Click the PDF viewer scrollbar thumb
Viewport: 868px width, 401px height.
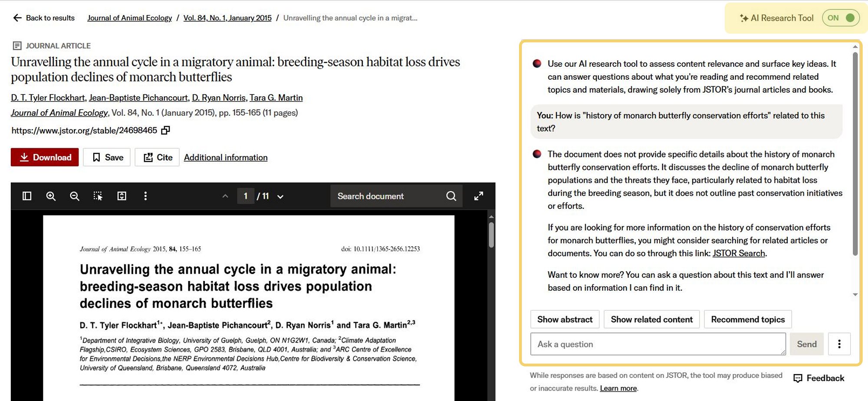pos(491,235)
